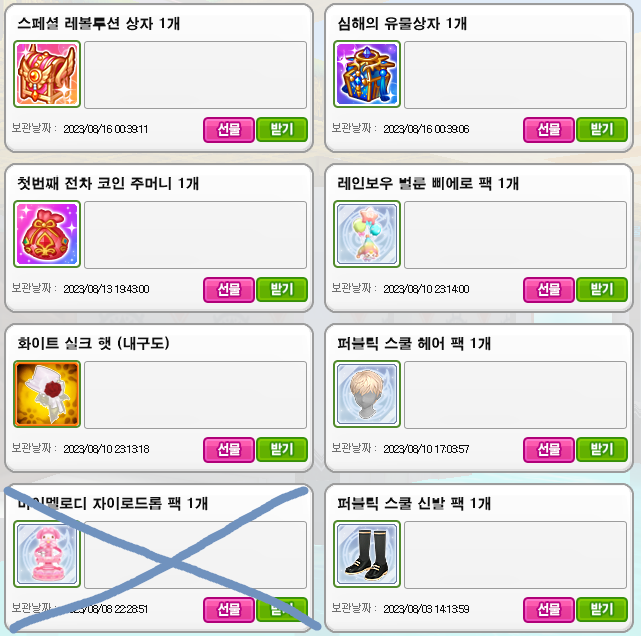The image size is (641, 636).
Task: Click the rainbow balloon beret pack icon
Action: [x=367, y=234]
